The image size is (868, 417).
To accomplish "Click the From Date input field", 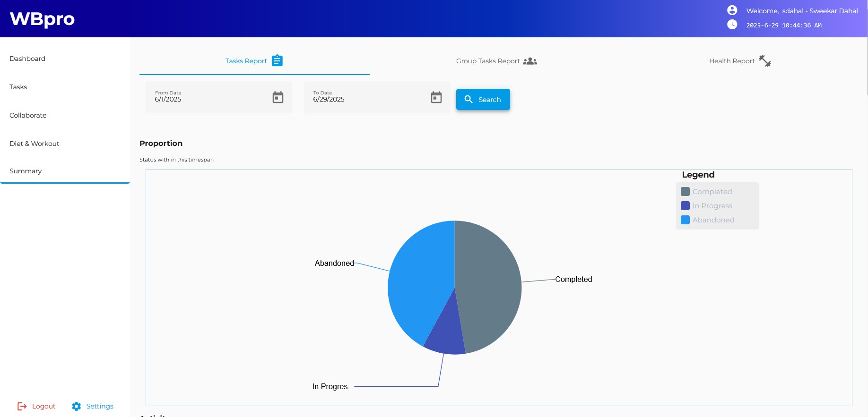I will [208, 99].
